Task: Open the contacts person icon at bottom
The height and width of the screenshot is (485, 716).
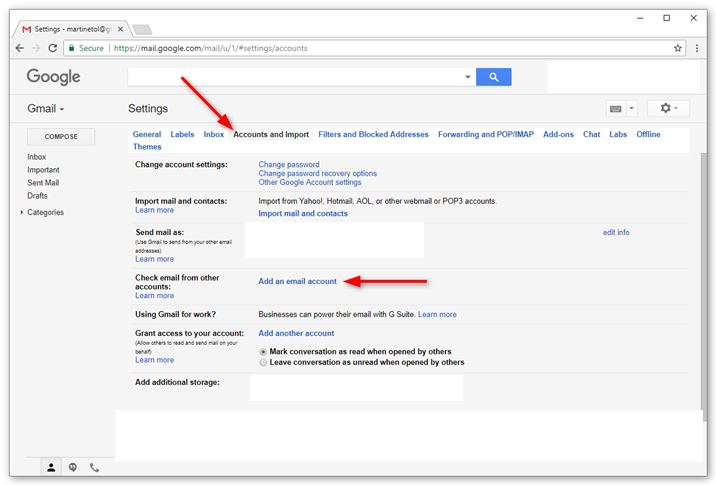Action: (x=51, y=467)
